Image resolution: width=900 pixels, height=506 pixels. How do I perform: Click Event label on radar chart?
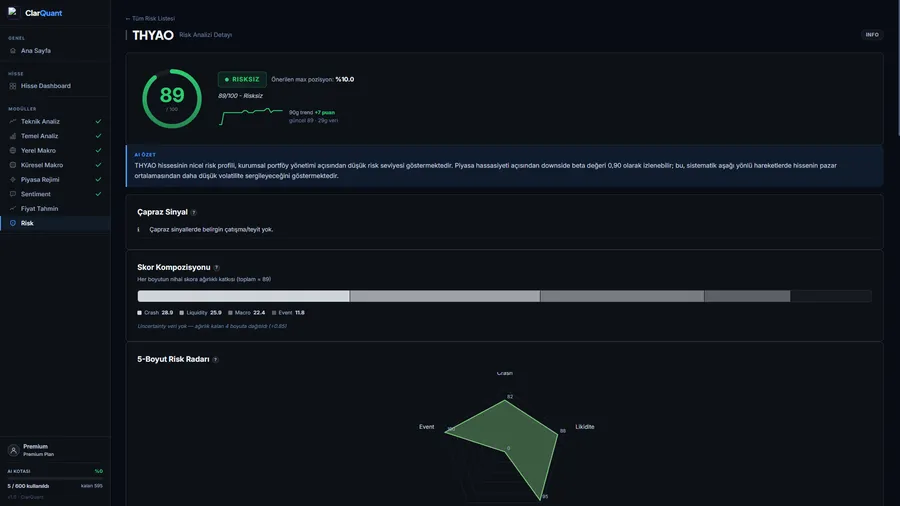[426, 427]
